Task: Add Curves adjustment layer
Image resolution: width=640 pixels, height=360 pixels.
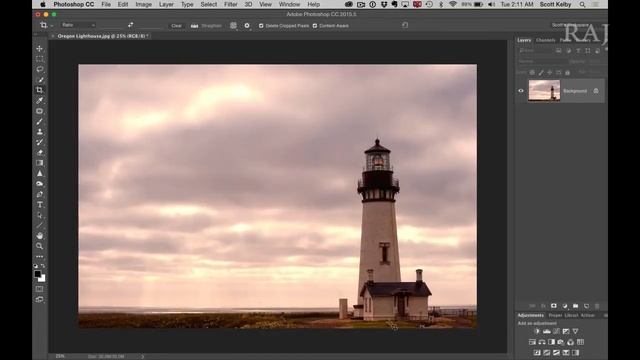Action: 556,331
